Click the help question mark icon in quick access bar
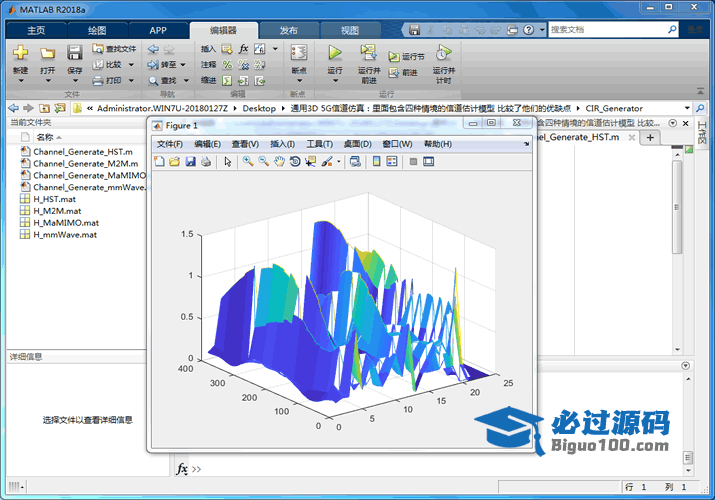This screenshot has width=715, height=500. tap(528, 30)
